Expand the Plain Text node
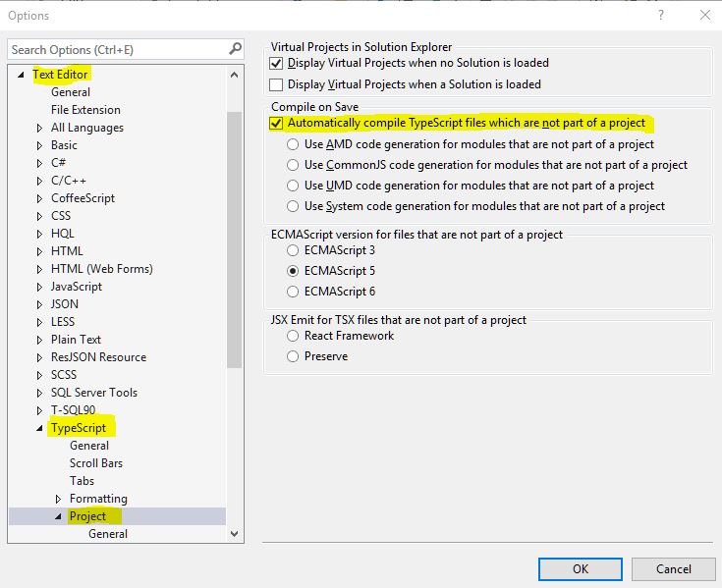 [x=39, y=340]
